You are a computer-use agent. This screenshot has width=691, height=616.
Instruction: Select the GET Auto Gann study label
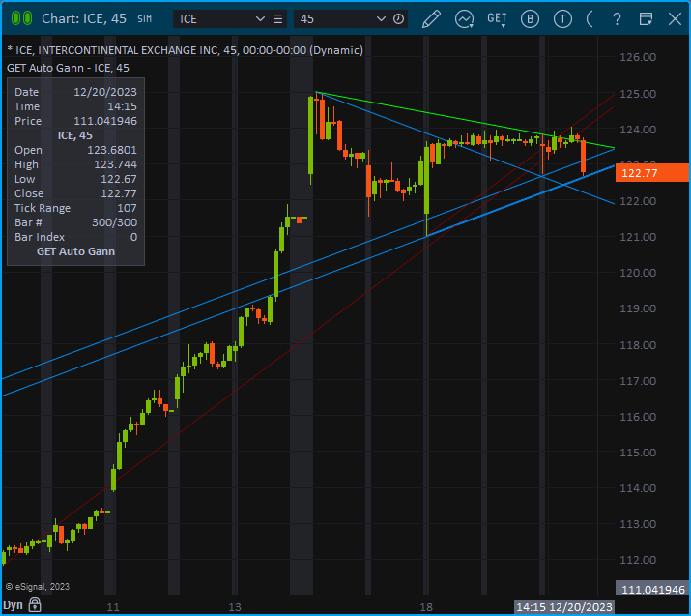tap(68, 68)
